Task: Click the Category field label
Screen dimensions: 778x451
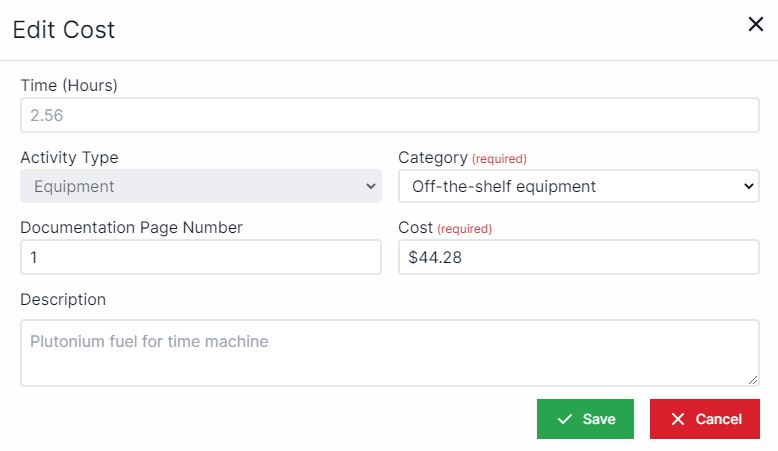Action: click(x=432, y=157)
